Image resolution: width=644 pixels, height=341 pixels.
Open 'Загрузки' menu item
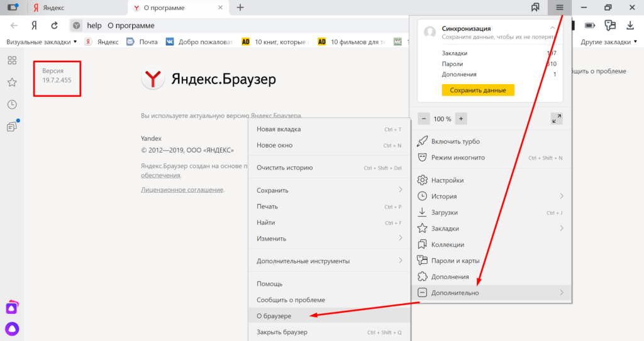click(x=492, y=212)
